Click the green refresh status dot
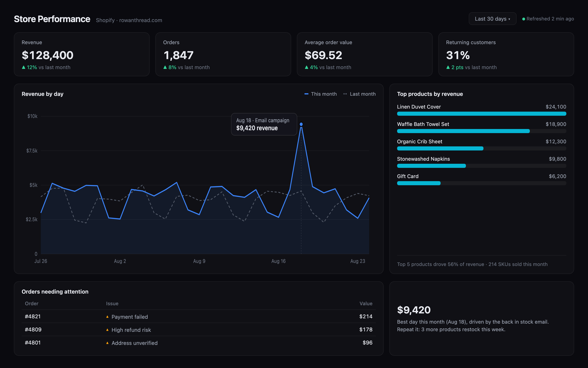The width and height of the screenshot is (588, 368). 524,19
